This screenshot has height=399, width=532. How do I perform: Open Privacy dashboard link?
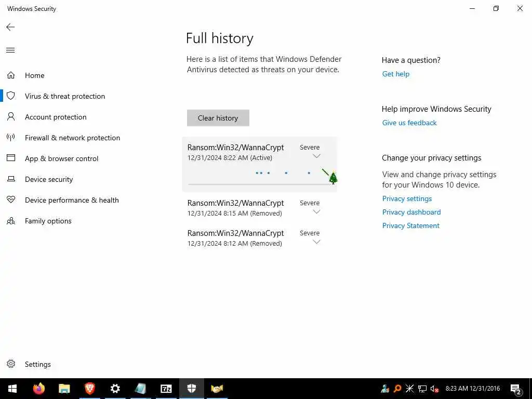411,212
